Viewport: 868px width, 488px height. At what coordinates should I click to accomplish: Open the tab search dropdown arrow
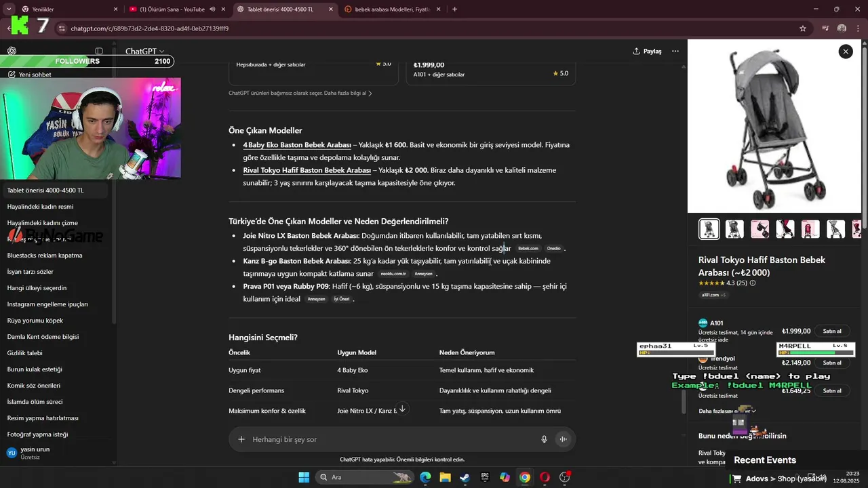click(x=8, y=9)
